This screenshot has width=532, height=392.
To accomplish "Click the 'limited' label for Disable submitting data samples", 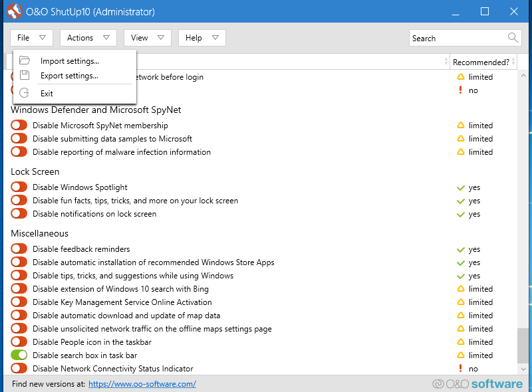I will point(480,138).
